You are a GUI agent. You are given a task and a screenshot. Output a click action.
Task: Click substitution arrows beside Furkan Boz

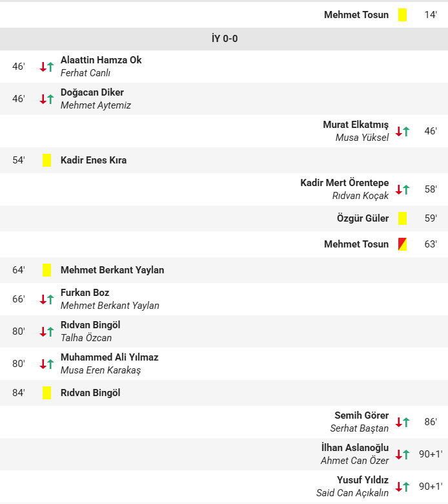pos(46,299)
